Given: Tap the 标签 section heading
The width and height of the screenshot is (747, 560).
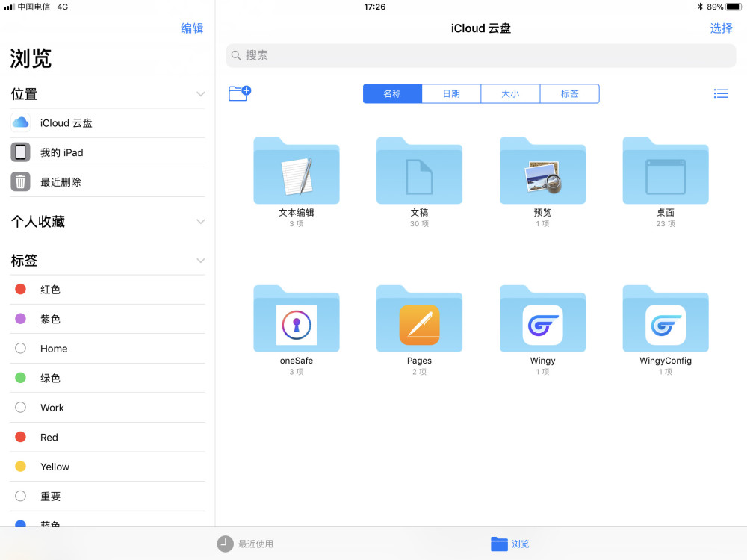Looking at the screenshot, I should click(24, 261).
